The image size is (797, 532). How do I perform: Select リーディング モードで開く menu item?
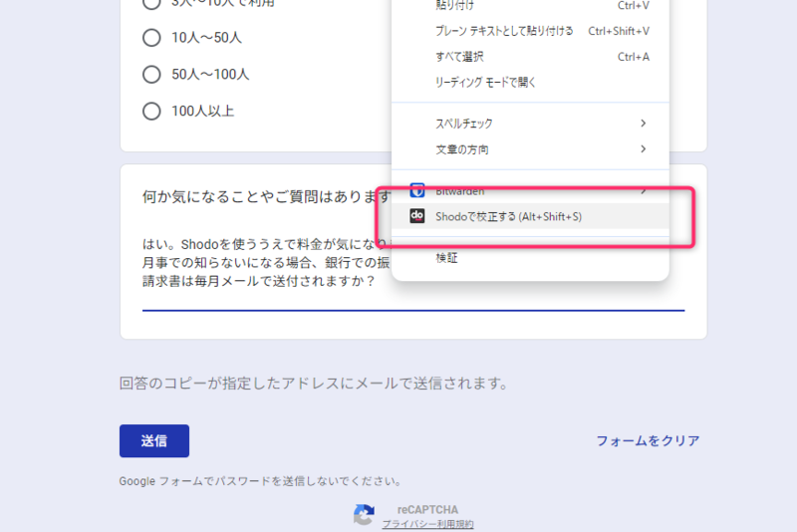530,82
